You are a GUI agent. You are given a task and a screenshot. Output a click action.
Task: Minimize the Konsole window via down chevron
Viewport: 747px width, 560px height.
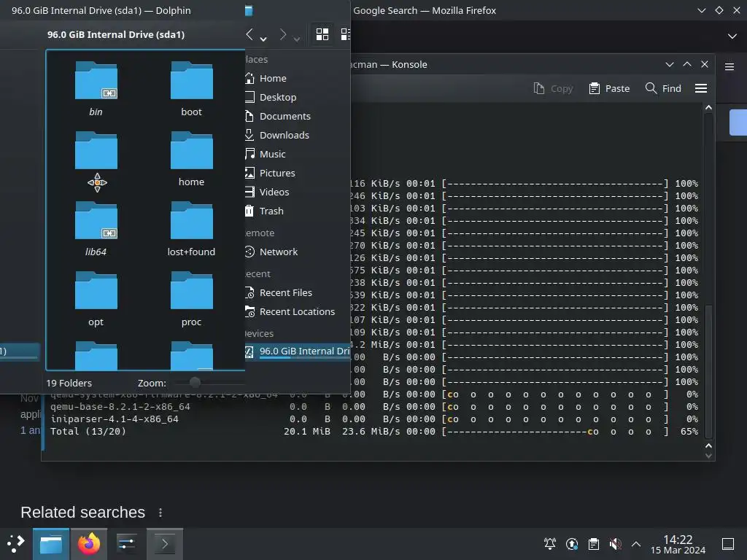tap(670, 64)
